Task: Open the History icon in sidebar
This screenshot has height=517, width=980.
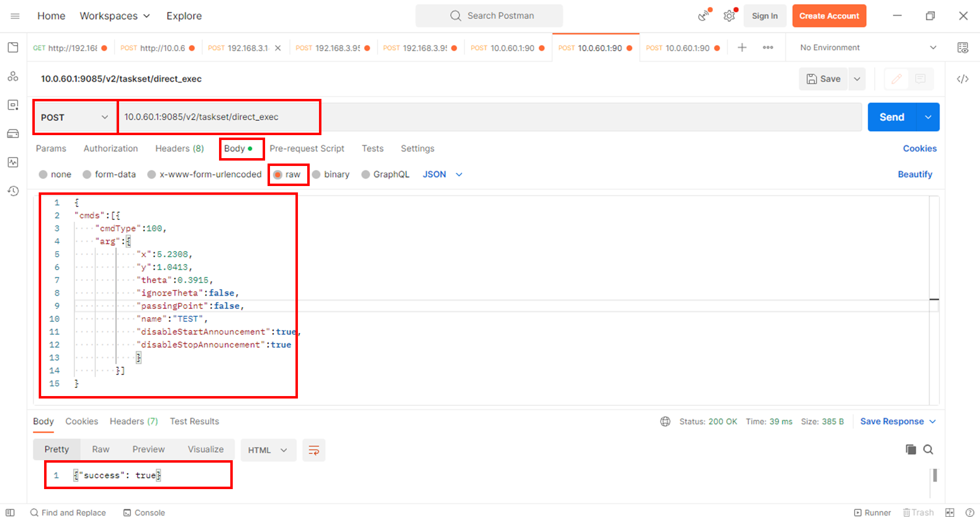Action: 13,191
